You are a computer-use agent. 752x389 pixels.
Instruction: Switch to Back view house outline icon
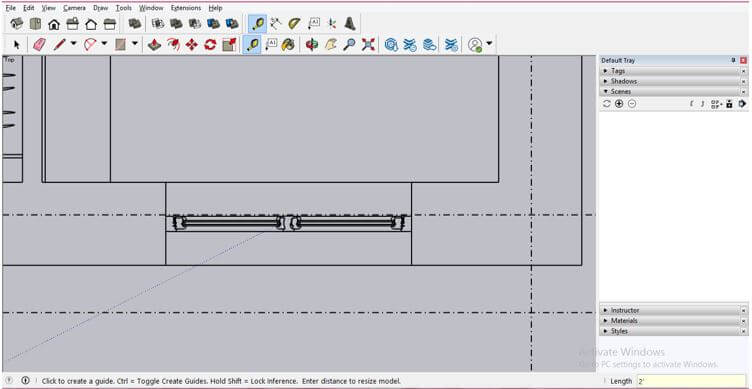point(91,24)
